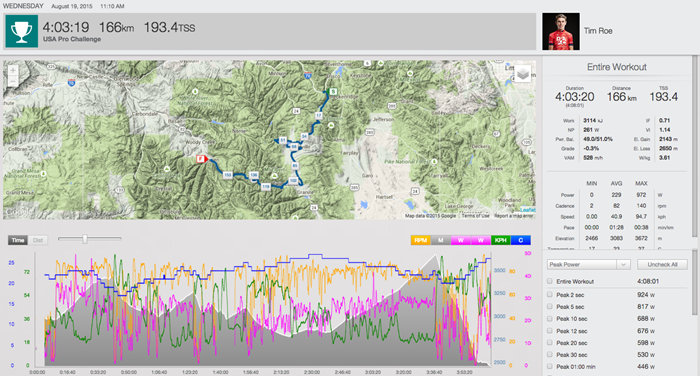Zoom in on the map
This screenshot has width=700, height=376.
coord(13,71)
